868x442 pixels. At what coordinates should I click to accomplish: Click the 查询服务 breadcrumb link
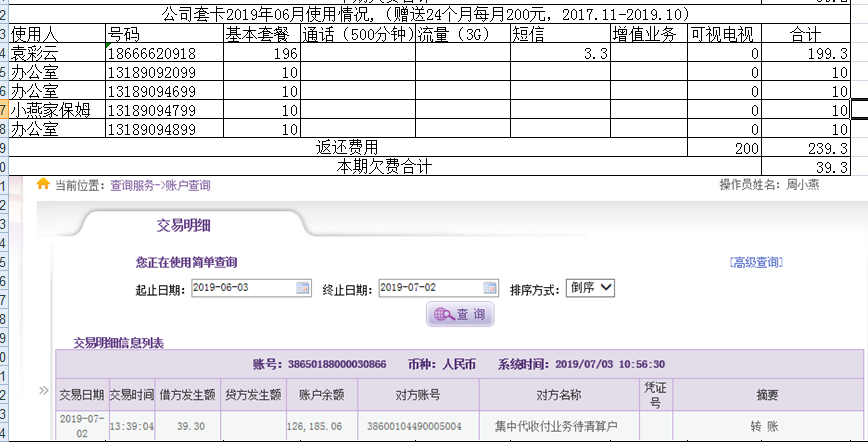[x=133, y=186]
